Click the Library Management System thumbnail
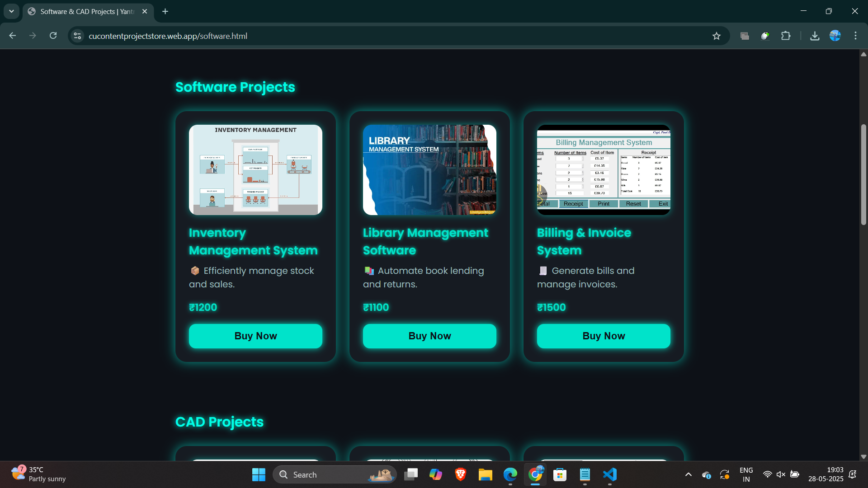This screenshot has height=488, width=868. click(429, 170)
